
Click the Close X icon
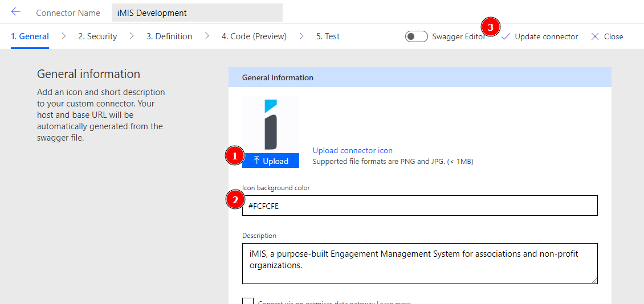coord(595,36)
